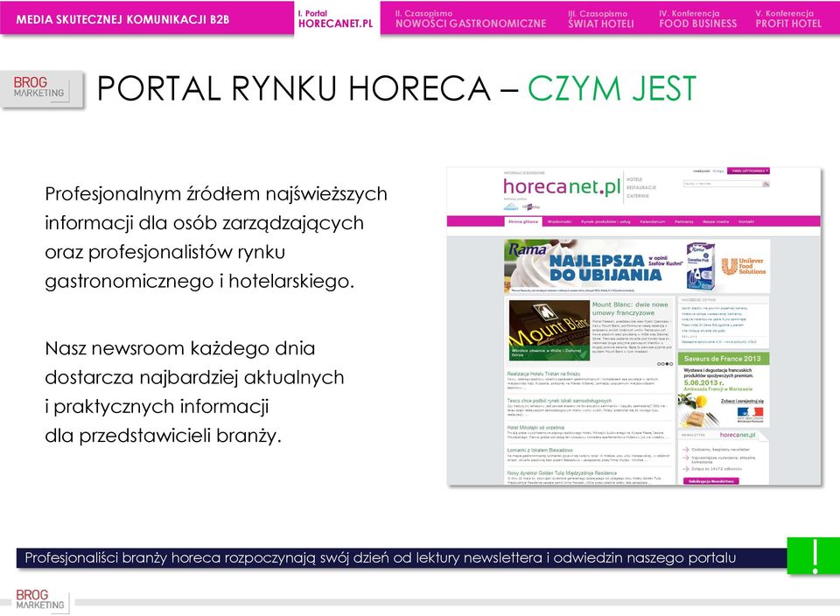Open the 'Partnerzy' menu item
This screenshot has height=616, width=840.
pyautogui.click(x=683, y=221)
